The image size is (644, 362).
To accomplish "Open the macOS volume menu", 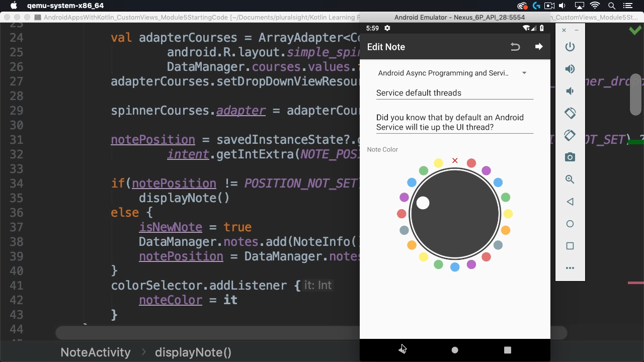I will point(562,6).
